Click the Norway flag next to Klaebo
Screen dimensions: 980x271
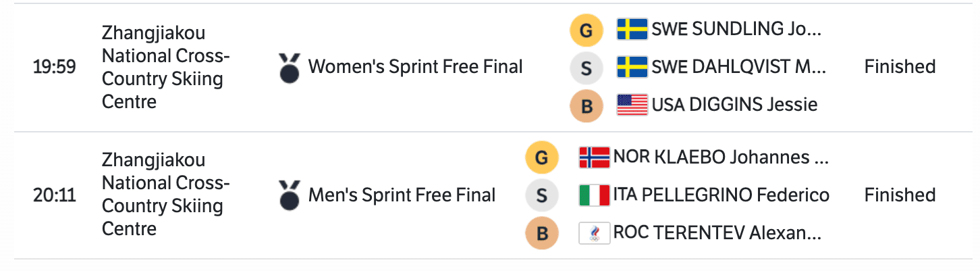[595, 158]
